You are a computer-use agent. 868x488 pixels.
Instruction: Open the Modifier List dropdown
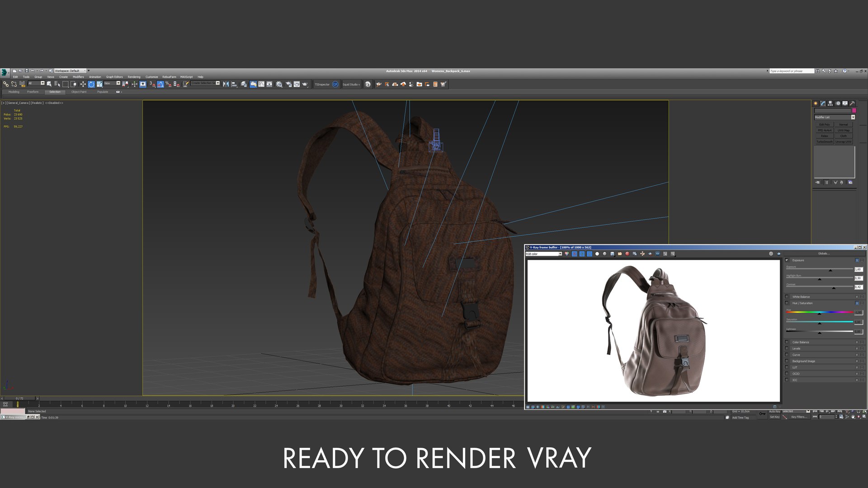click(835, 117)
